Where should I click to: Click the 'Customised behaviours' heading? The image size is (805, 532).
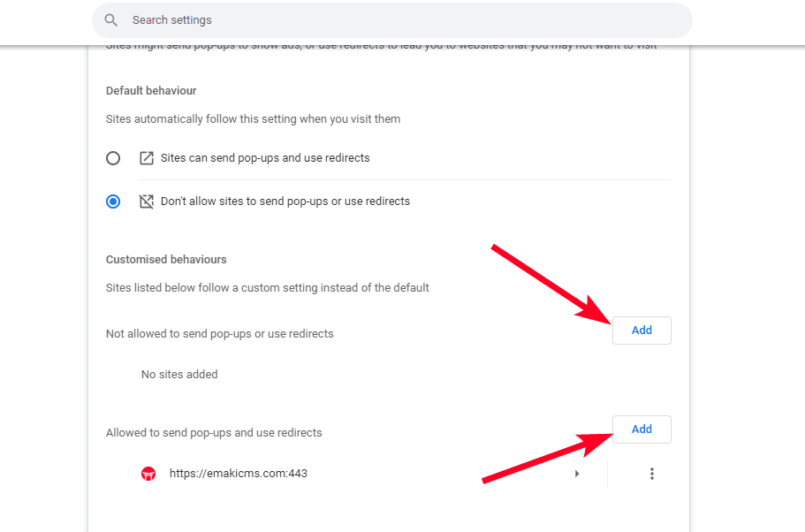166,260
